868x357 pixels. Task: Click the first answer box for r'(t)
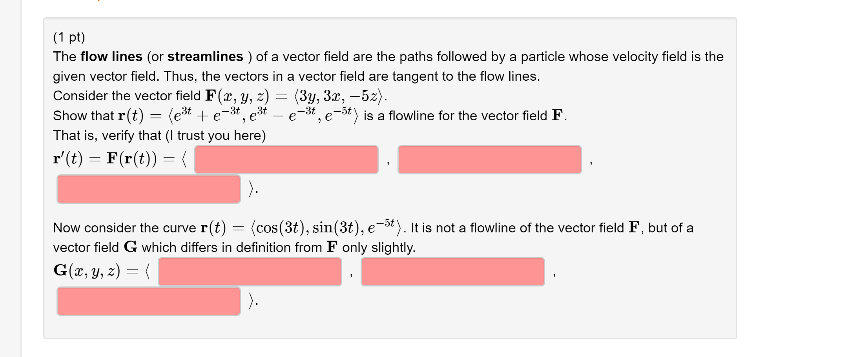coord(286,159)
